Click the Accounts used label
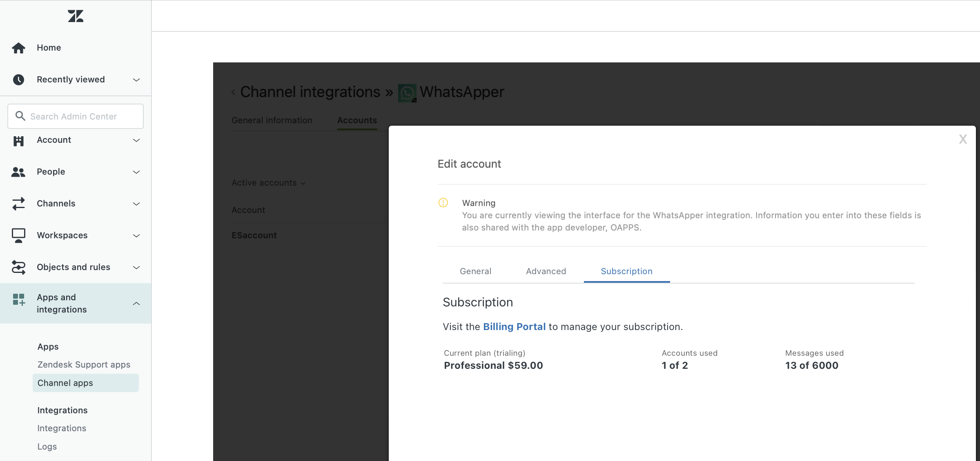Image resolution: width=980 pixels, height=461 pixels. [x=689, y=353]
